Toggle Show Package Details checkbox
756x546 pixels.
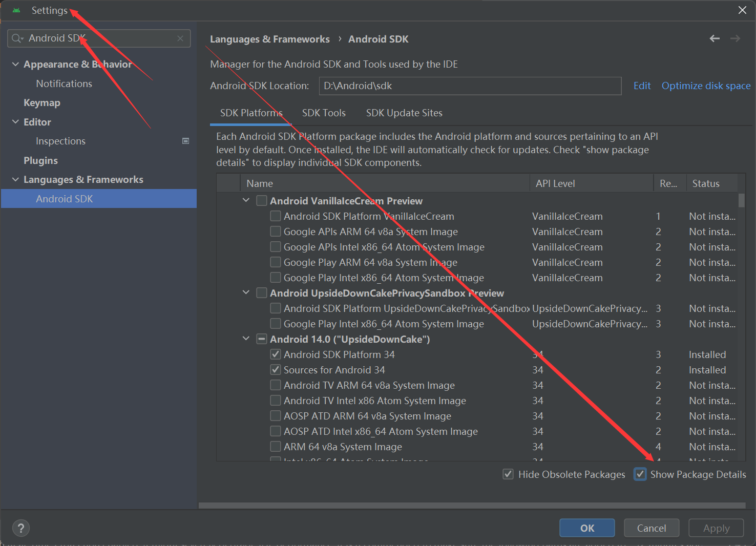coord(640,474)
